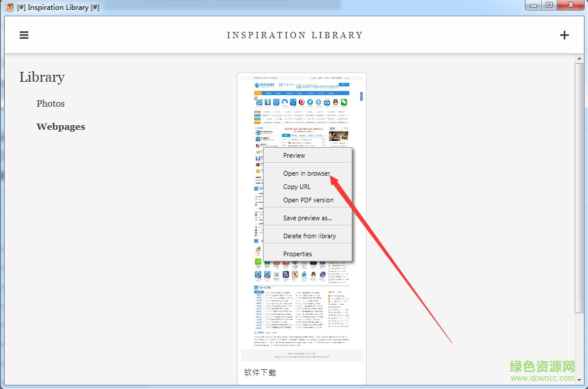Click the INSPIRATION LIBRARY header title
588x389 pixels.
[x=295, y=35]
